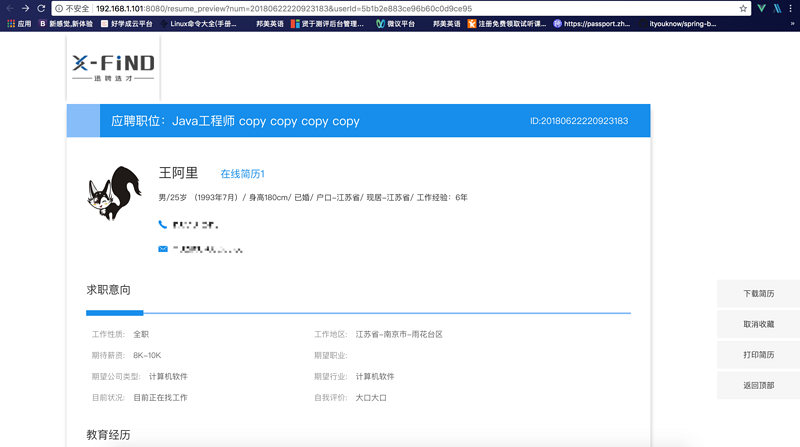This screenshot has height=447, width=800.
Task: Click the phone icon in resume
Action: [163, 226]
